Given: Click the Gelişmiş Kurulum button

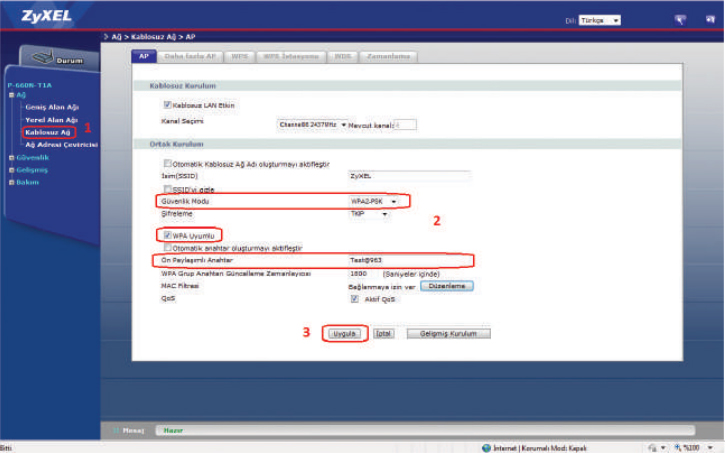Looking at the screenshot, I should click(x=448, y=333).
